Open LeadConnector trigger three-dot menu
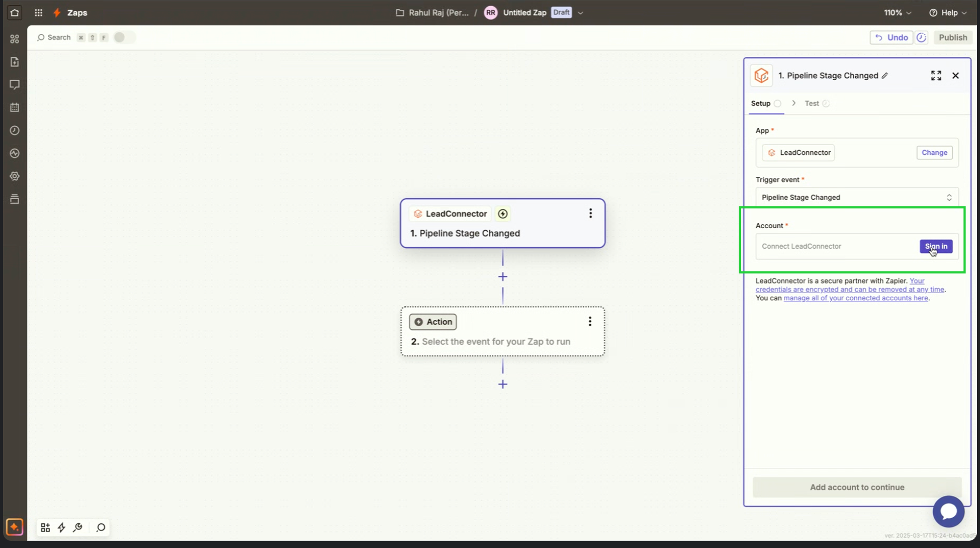This screenshot has width=980, height=548. pyautogui.click(x=590, y=213)
